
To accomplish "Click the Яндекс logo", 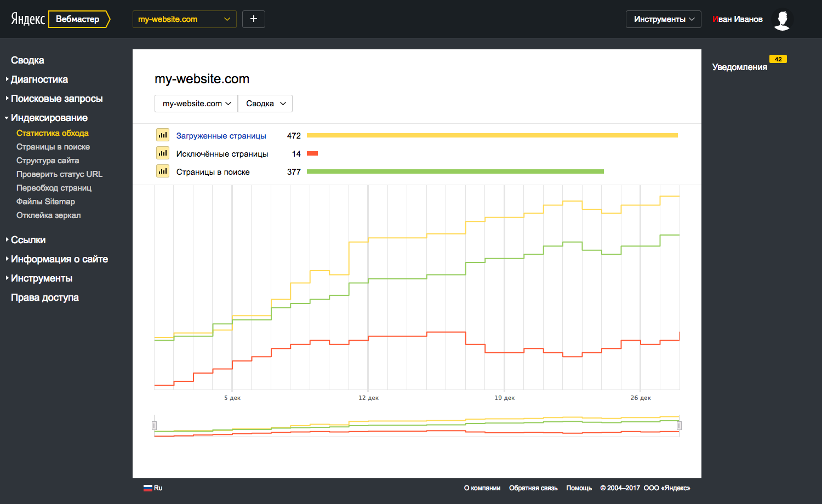I will pyautogui.click(x=28, y=19).
